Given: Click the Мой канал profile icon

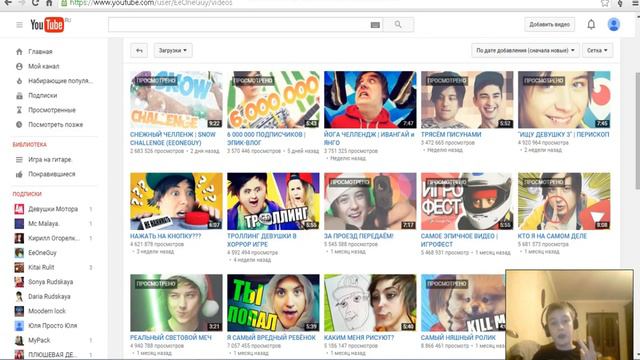Looking at the screenshot, I should 19,66.
